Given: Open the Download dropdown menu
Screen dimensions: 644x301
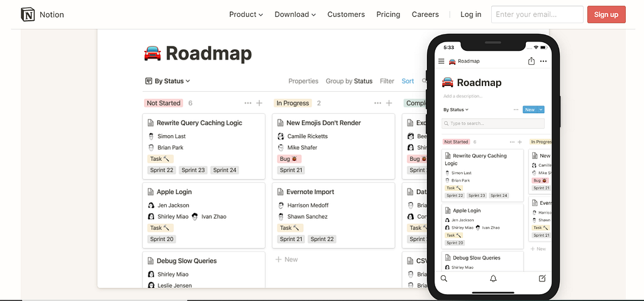Looking at the screenshot, I should [295, 14].
